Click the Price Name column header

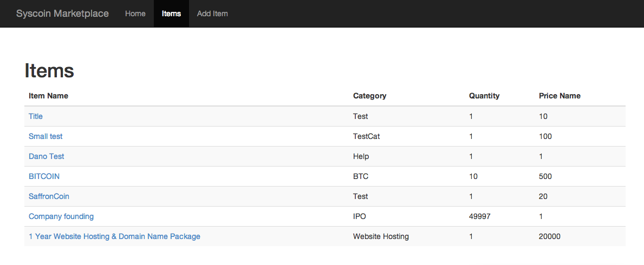(x=560, y=96)
